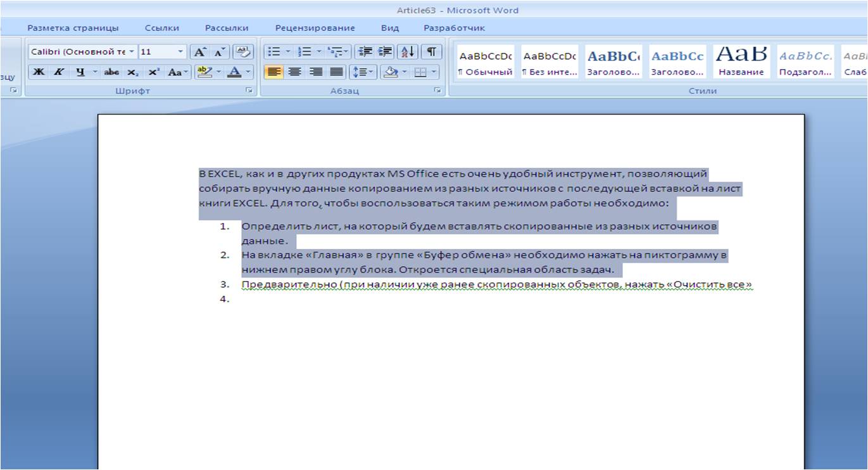The image size is (868, 470).
Task: Apply center alignment to the paragraph
Action: pyautogui.click(x=294, y=72)
